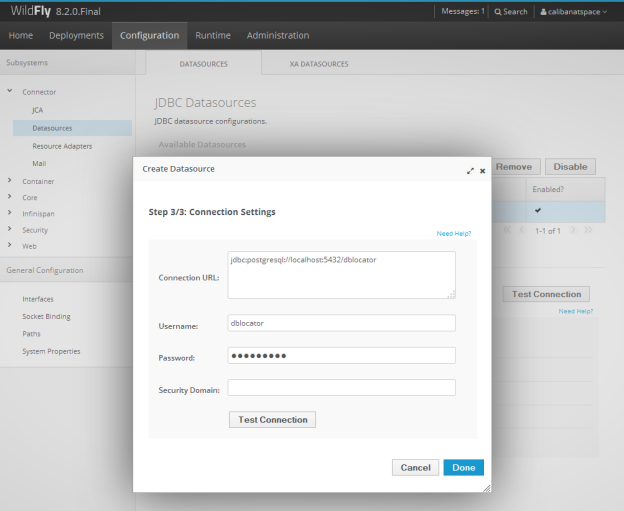Open the calibanatspace user dropdown
The image size is (624, 511).
click(x=574, y=12)
